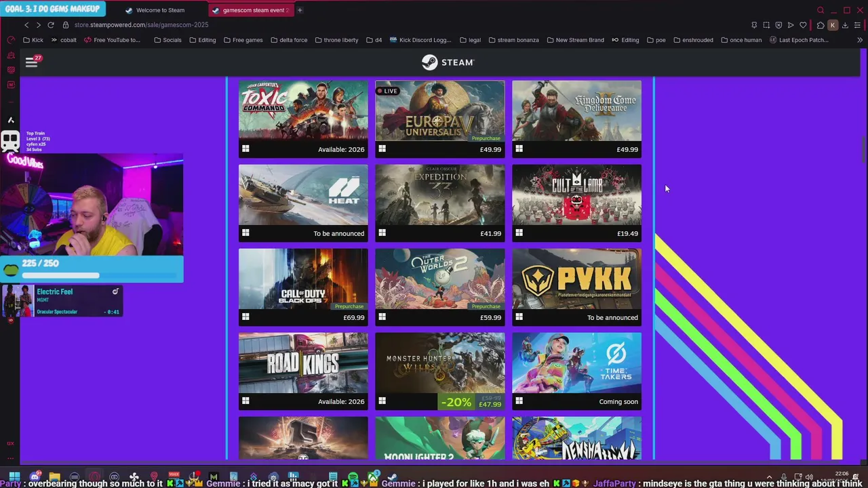Open the striped square sidebar icon
The width and height of the screenshot is (868, 488).
[x=11, y=70]
